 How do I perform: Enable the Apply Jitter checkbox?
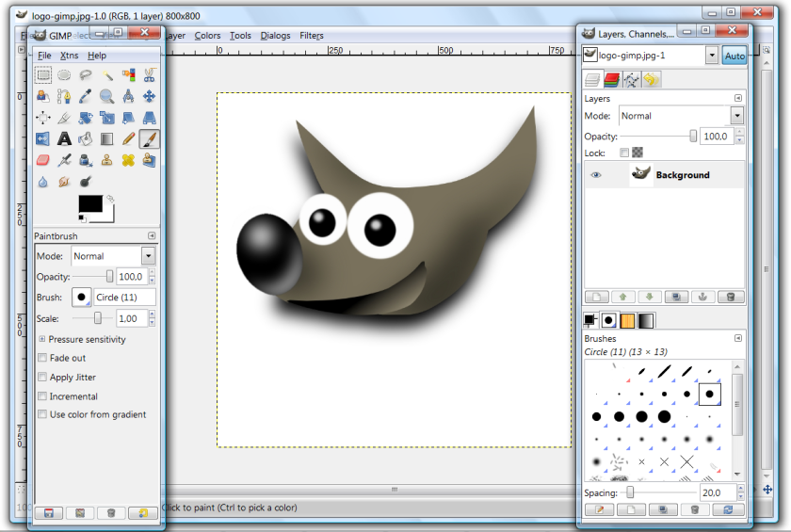[43, 378]
